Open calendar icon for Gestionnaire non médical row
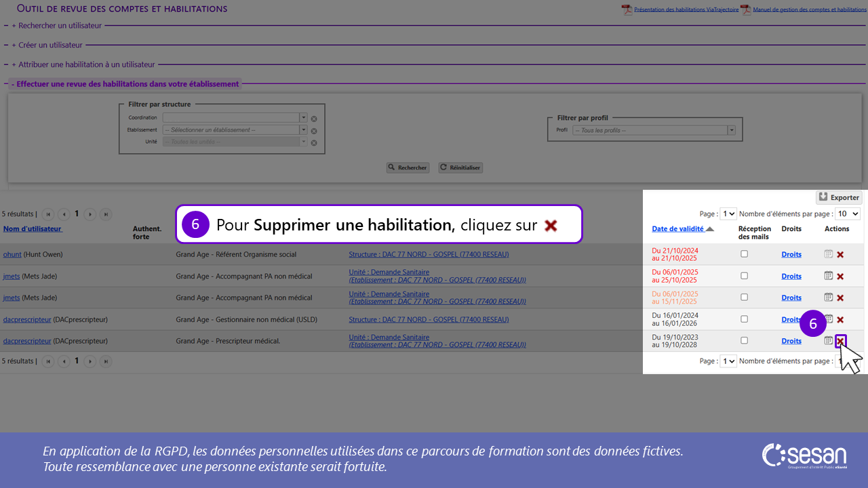The image size is (868, 488). 828,319
